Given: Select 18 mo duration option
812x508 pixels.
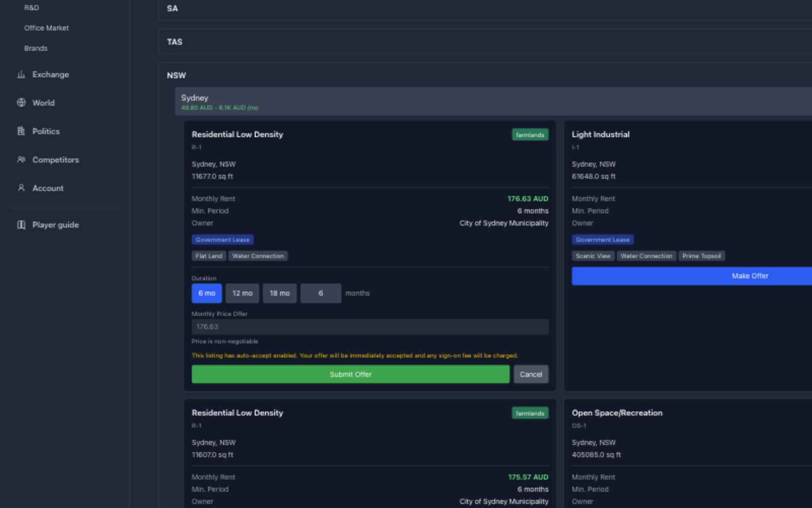Looking at the screenshot, I should click(x=280, y=293).
